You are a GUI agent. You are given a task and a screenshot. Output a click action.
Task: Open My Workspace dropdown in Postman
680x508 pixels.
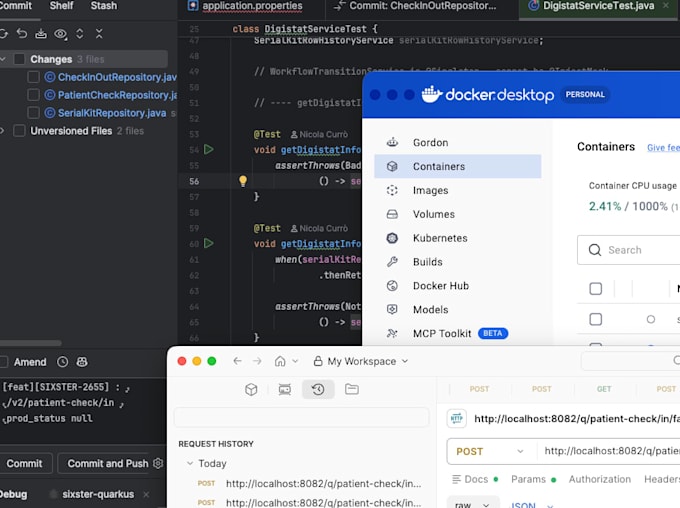point(361,361)
